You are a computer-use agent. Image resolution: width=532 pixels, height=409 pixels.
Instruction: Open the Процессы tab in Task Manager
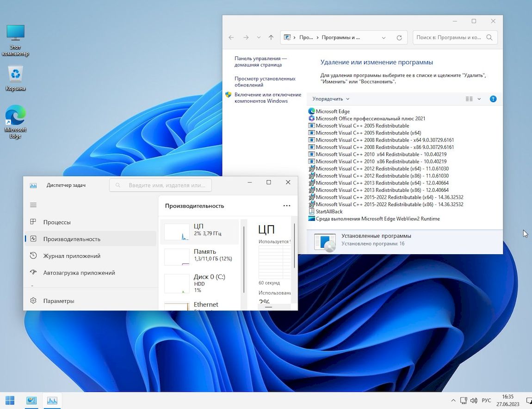pyautogui.click(x=91, y=222)
